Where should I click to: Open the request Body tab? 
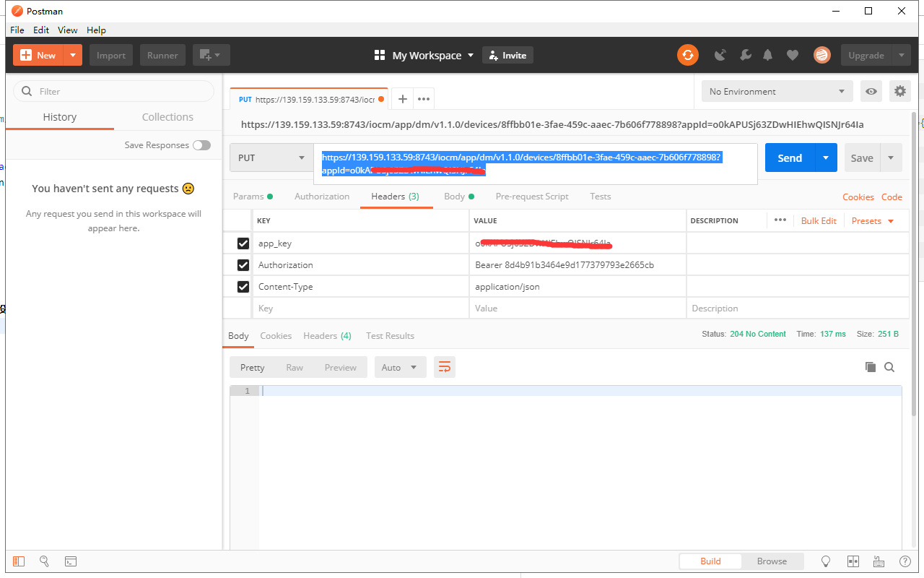click(x=459, y=197)
